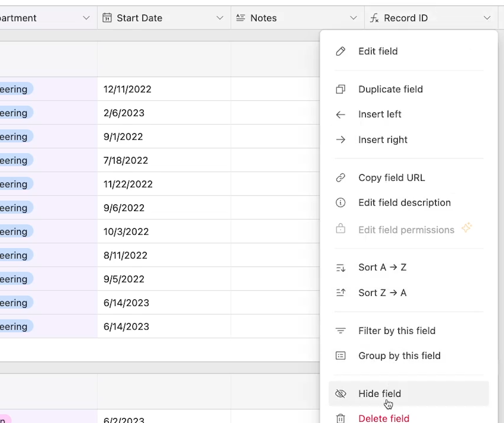Click the calendar icon in Start Date header
This screenshot has width=504, height=423.
coord(107,18)
